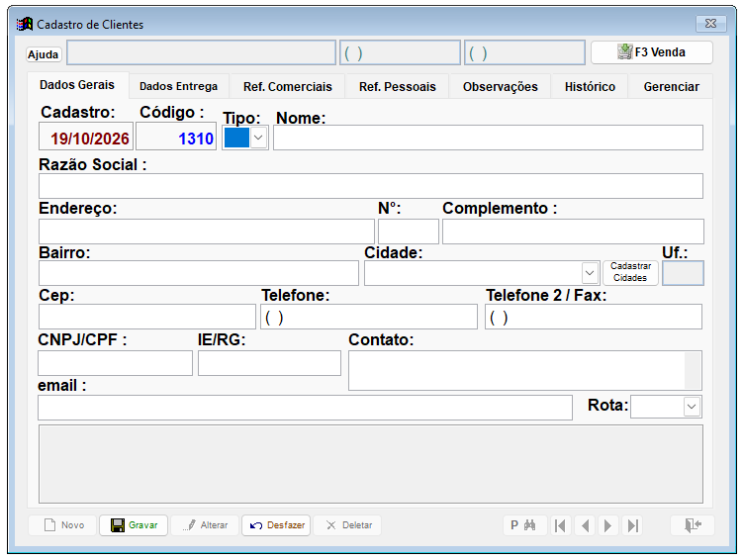The width and height of the screenshot is (743, 560).
Task: Click the Bairro input field
Action: (x=199, y=273)
